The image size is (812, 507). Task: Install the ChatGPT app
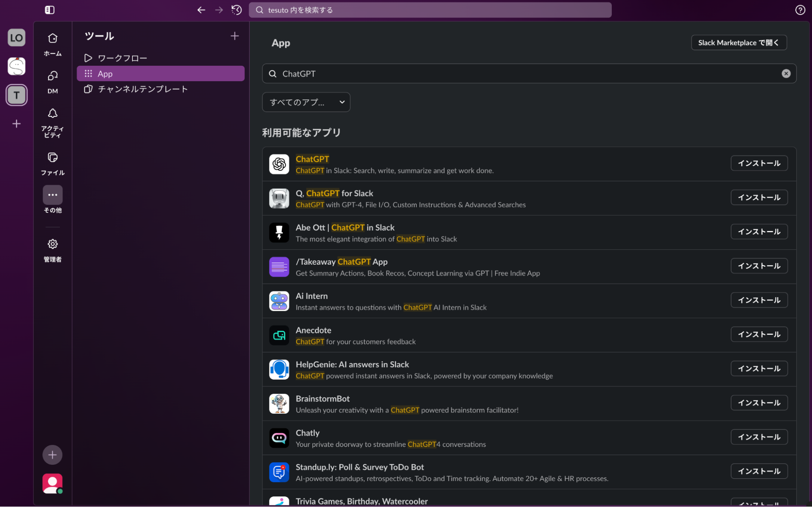[x=759, y=163]
